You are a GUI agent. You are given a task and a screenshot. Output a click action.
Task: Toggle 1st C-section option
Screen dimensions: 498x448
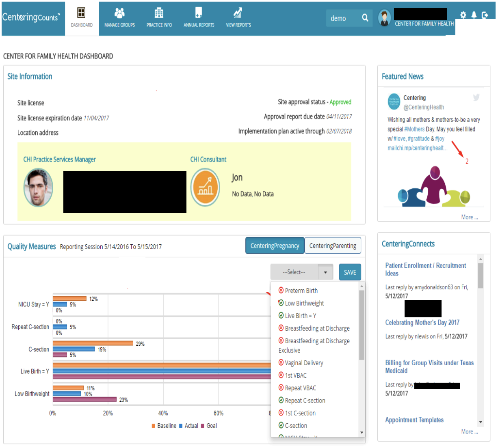coord(297,413)
